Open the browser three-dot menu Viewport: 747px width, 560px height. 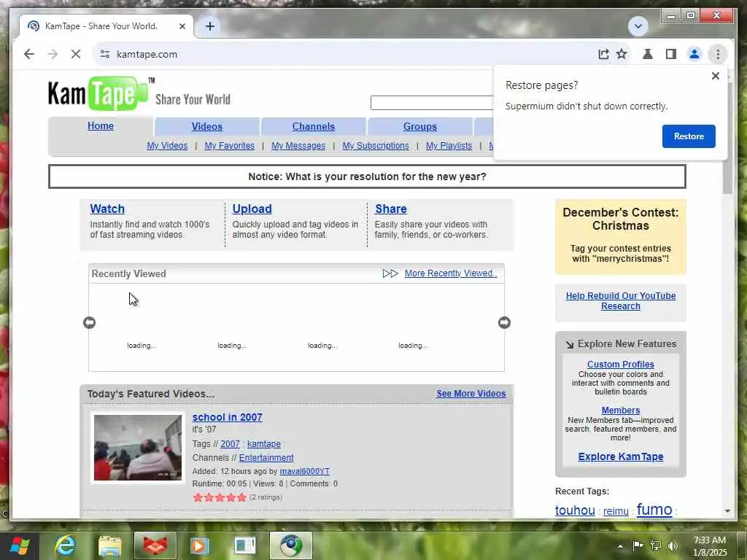point(718,54)
